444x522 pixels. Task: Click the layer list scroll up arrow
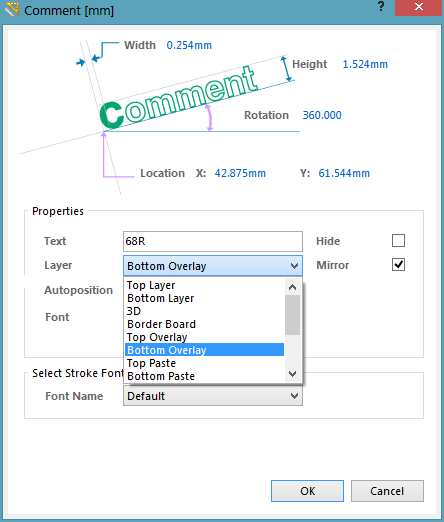(x=293, y=287)
